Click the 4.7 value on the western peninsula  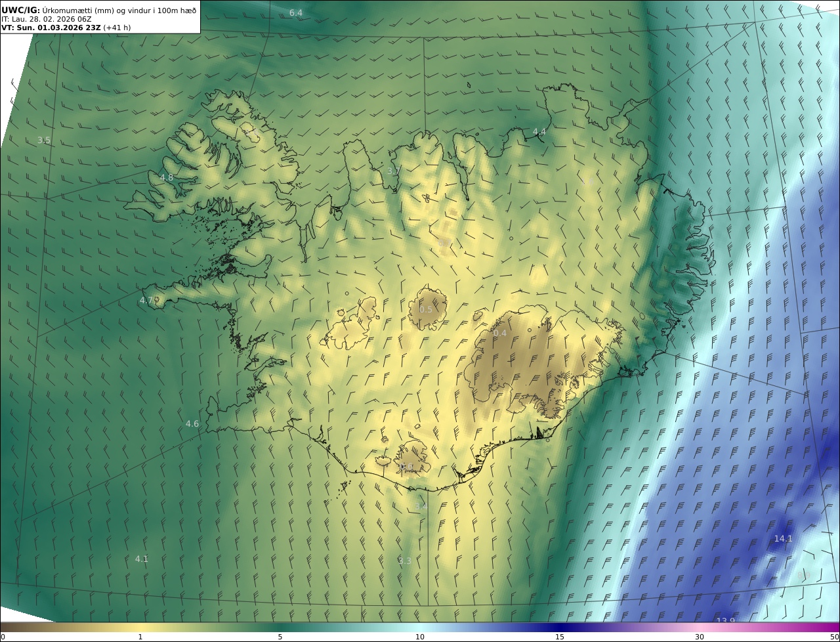(x=146, y=301)
